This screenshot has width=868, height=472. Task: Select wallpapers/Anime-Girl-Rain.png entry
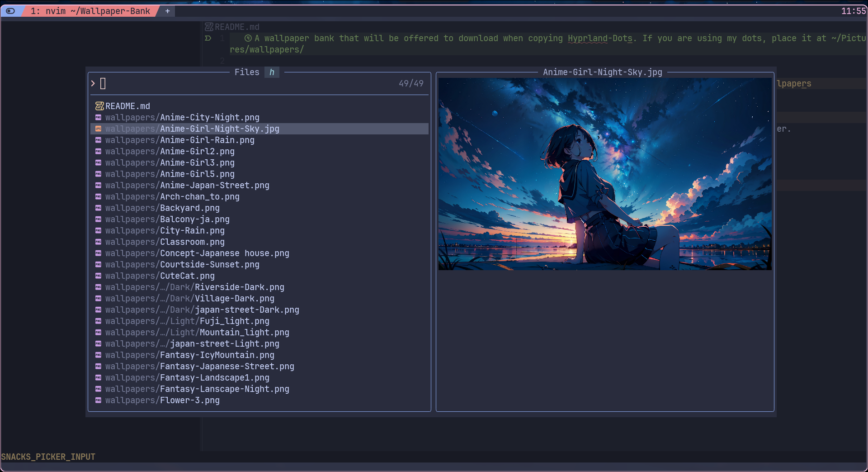tap(259, 140)
